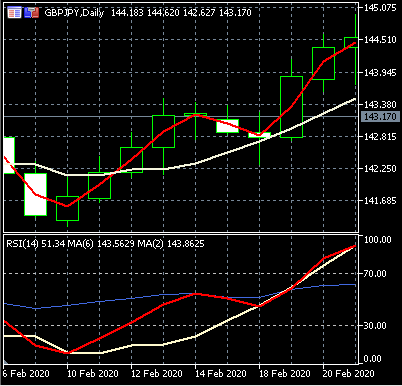Click the MA(2) 143.8625 indicator label
The width and height of the screenshot is (402, 386).
tap(171, 244)
